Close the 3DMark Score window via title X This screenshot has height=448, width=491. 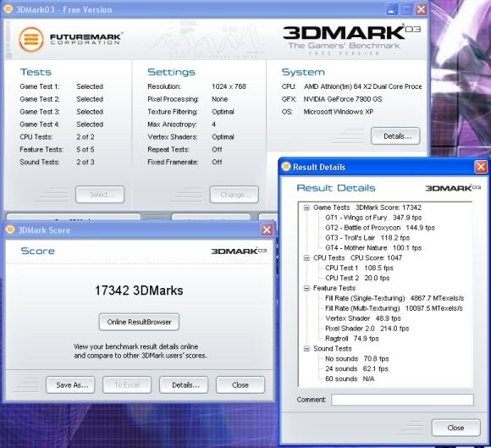pyautogui.click(x=267, y=230)
